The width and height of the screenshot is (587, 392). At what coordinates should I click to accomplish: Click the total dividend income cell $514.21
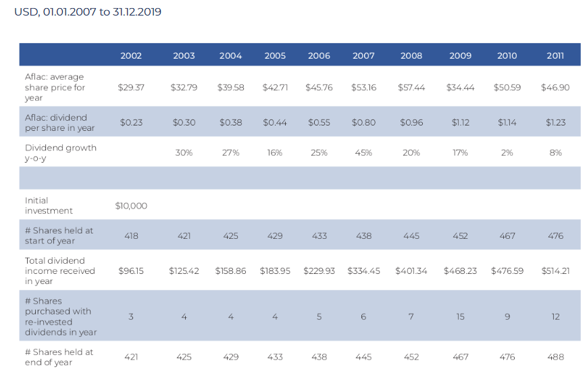[x=555, y=271]
